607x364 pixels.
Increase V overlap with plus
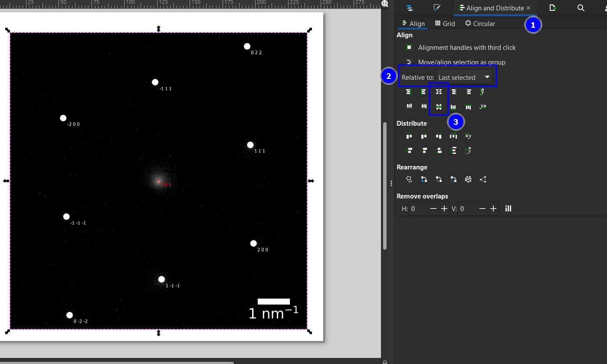click(x=493, y=208)
